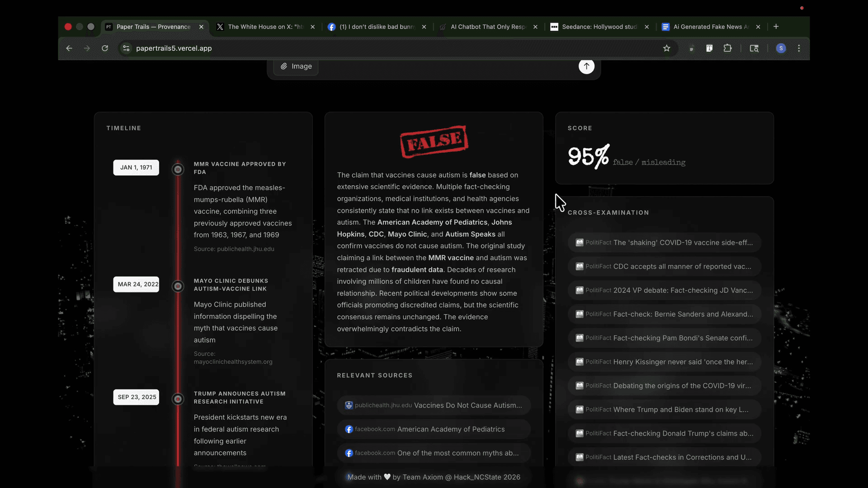Click the browser back arrow

tap(69, 48)
